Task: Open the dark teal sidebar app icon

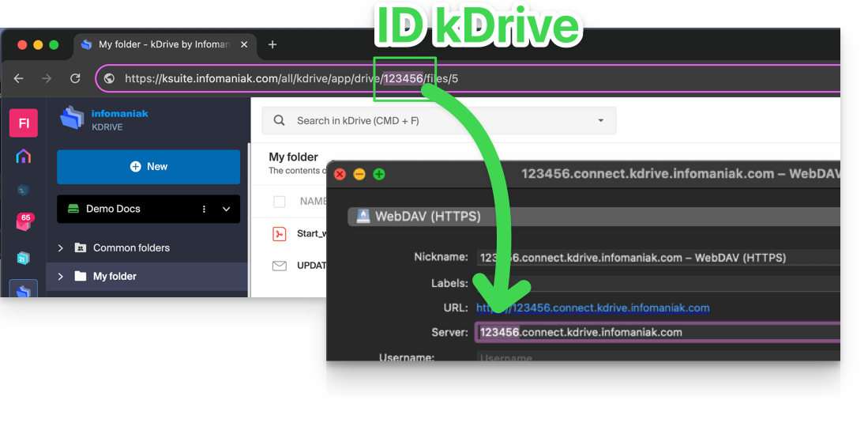Action: (23, 191)
